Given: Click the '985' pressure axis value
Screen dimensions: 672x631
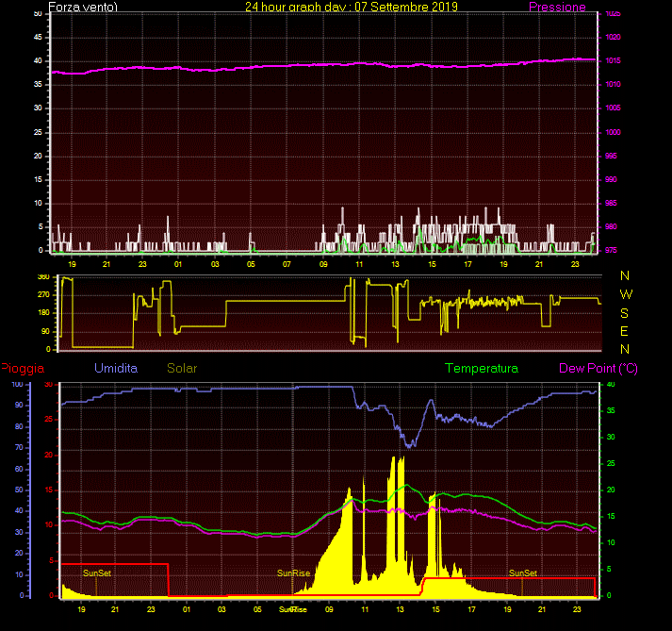Looking at the screenshot, I should (611, 203).
